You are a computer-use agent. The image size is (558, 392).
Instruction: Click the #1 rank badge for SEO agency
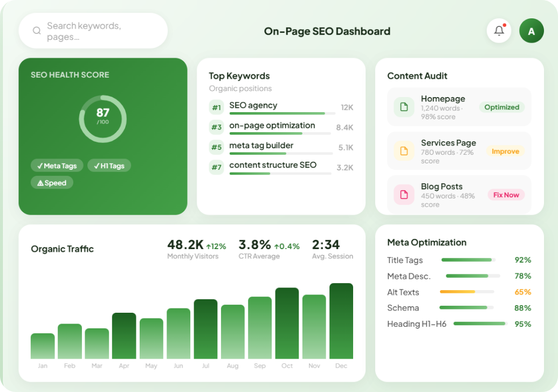pyautogui.click(x=216, y=107)
